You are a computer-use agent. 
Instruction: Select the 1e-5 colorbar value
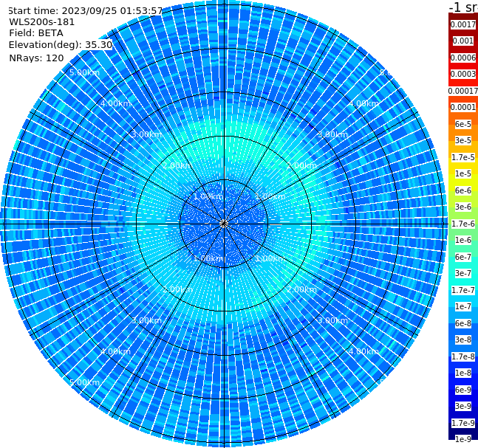point(462,173)
